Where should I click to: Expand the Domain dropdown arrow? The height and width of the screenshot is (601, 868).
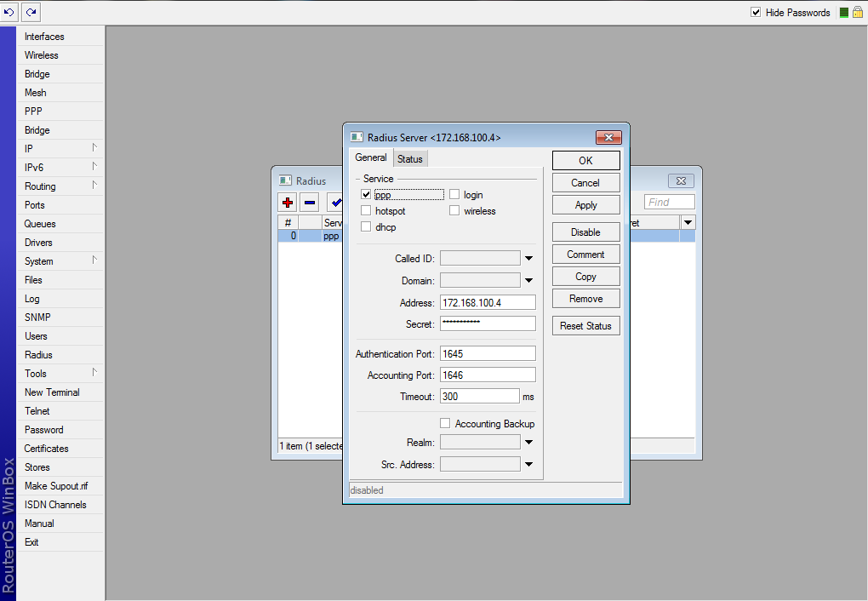(528, 281)
